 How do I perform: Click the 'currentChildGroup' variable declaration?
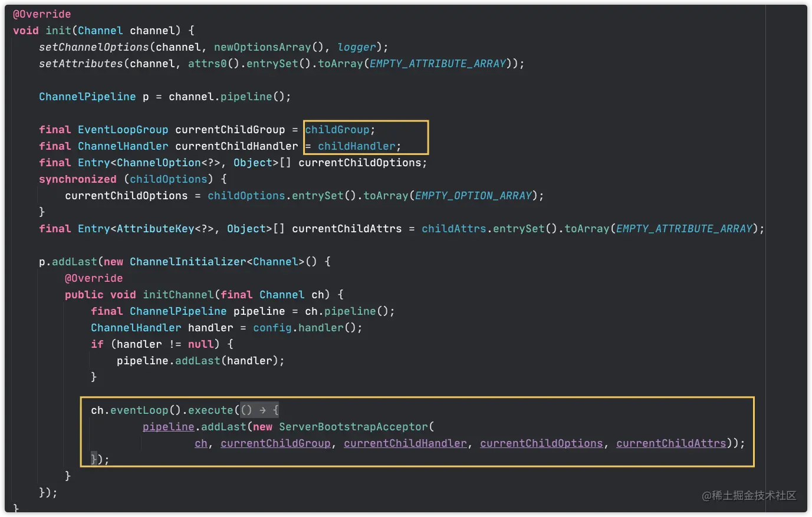[230, 130]
